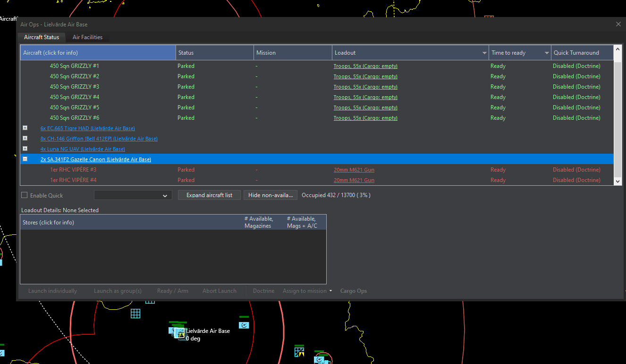Viewport: 626px width, 364px height.
Task: Expand the 8x CH-146 Griffon group
Action: coord(25,139)
